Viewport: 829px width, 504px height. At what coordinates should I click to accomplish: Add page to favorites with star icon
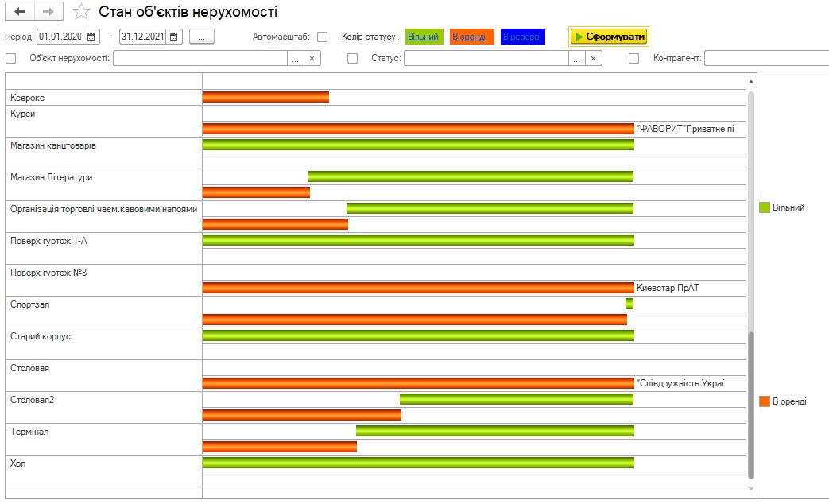tap(80, 12)
